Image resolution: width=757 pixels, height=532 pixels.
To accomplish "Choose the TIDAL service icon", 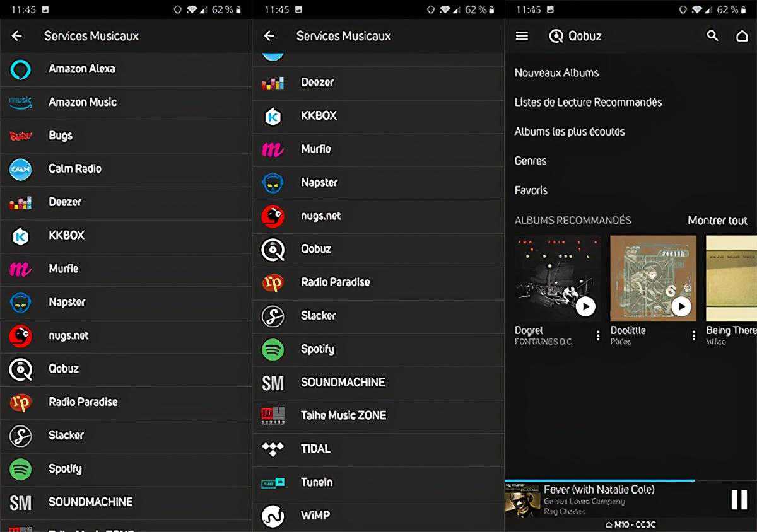I will (273, 449).
